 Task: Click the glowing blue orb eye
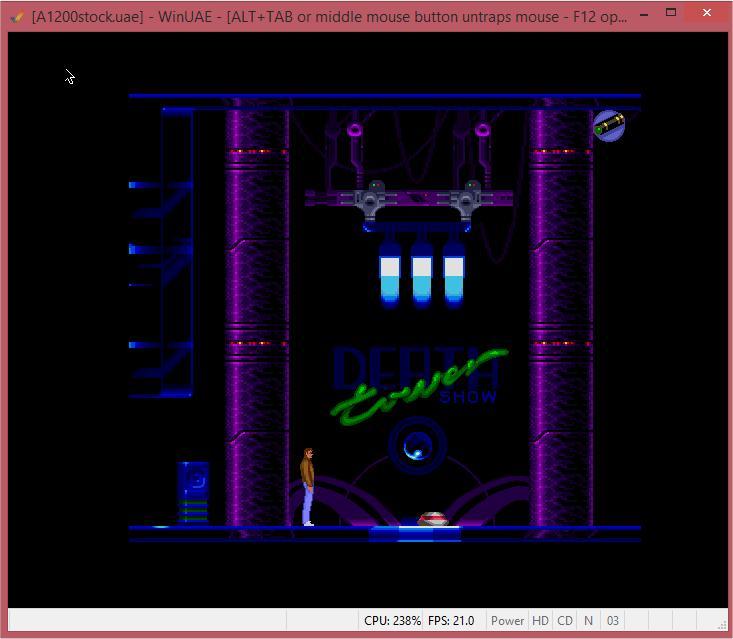pos(417,446)
